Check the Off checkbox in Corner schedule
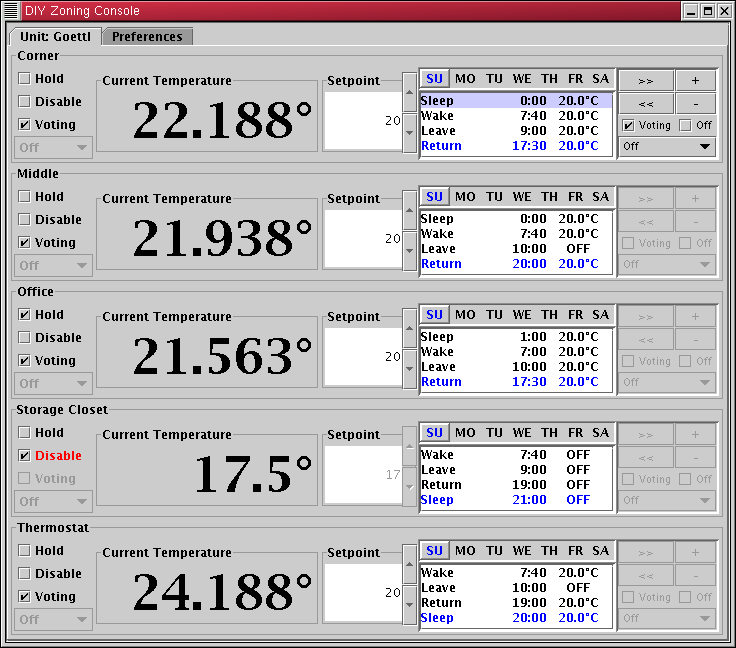 pyautogui.click(x=685, y=125)
